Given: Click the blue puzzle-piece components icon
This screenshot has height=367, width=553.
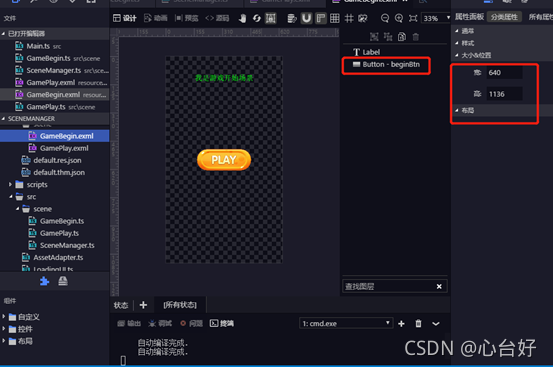Looking at the screenshot, I should click(x=44, y=281).
